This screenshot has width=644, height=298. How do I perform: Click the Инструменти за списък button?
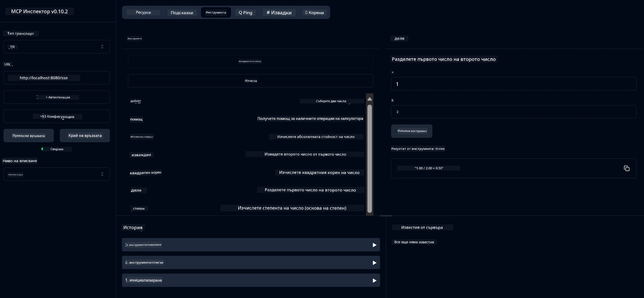pos(250,61)
